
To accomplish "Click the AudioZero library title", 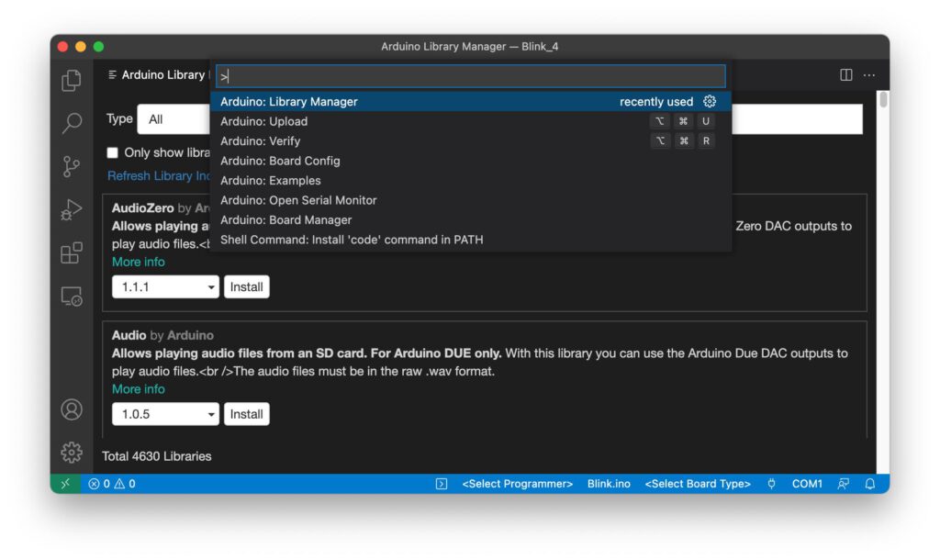I will [x=142, y=208].
